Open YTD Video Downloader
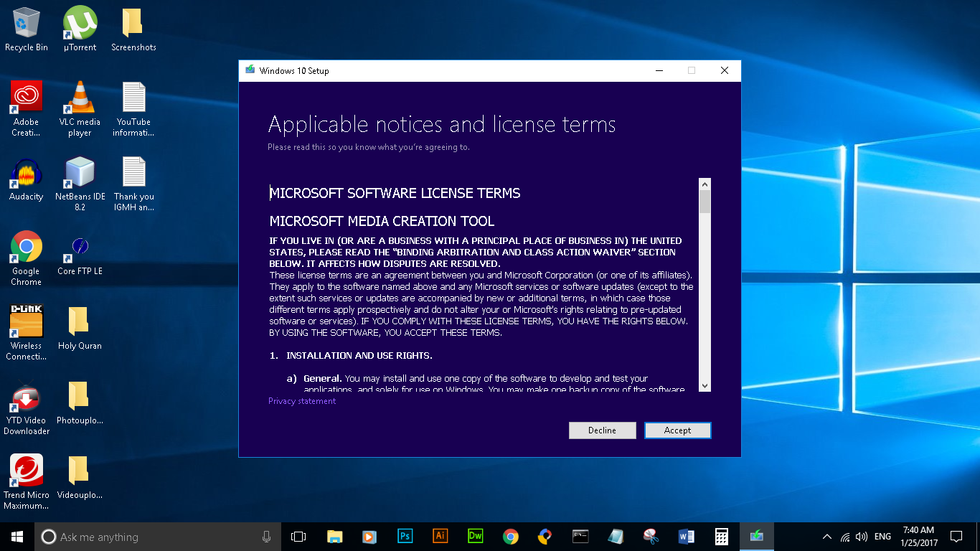The width and height of the screenshot is (980, 551). tap(26, 398)
